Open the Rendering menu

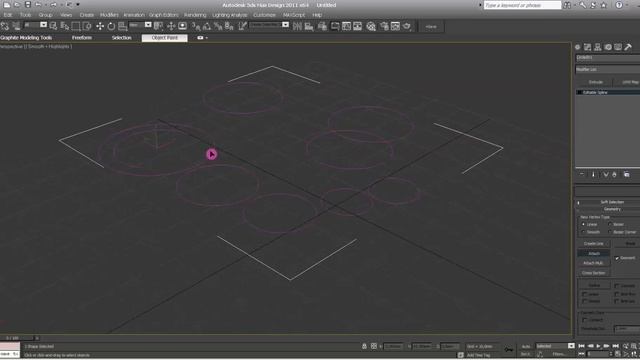[x=195, y=15]
